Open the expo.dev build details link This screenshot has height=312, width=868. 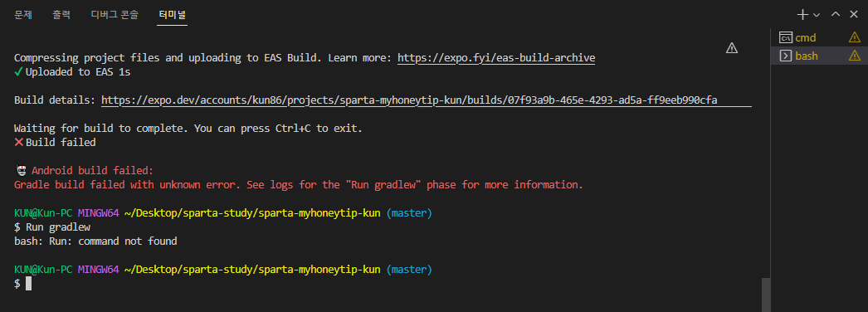pos(409,100)
